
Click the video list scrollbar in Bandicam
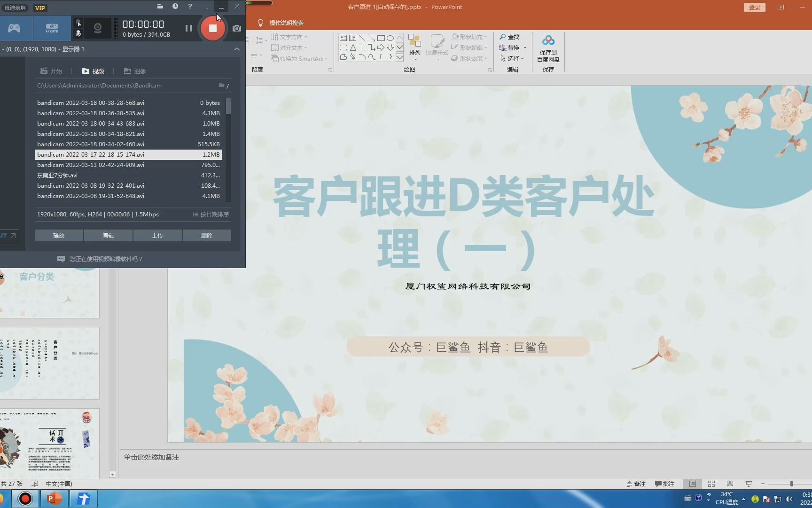click(228, 106)
